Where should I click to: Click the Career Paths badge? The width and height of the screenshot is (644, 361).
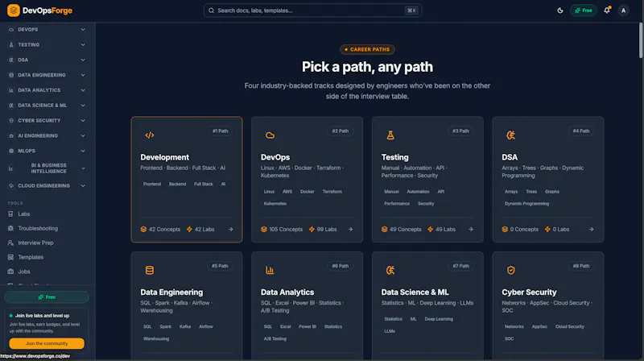pyautogui.click(x=367, y=49)
